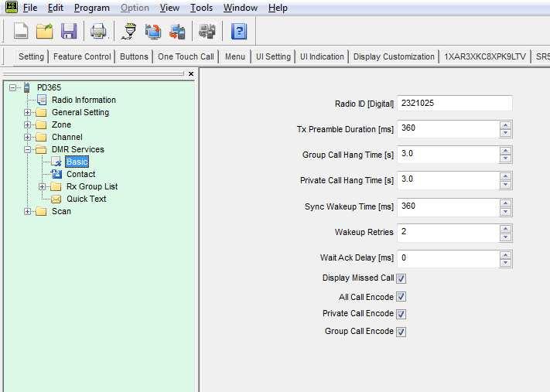
Task: Click the Radio ID [Digital] input field
Action: click(455, 104)
